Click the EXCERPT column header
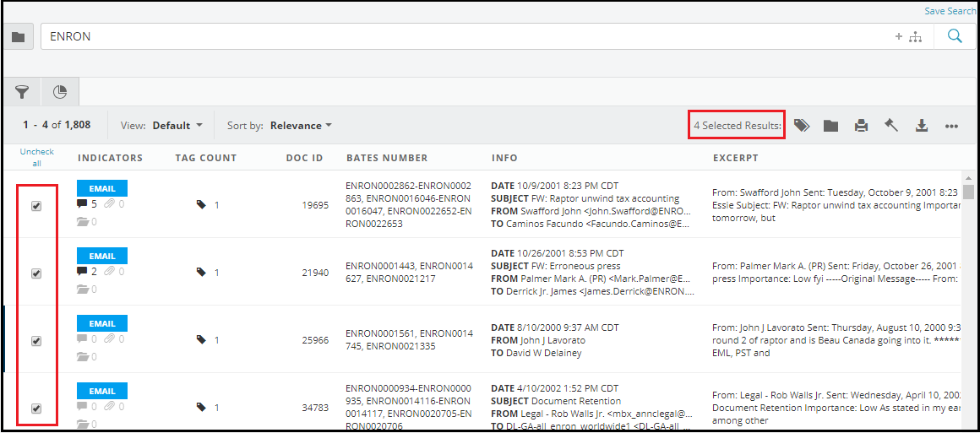 tap(736, 158)
